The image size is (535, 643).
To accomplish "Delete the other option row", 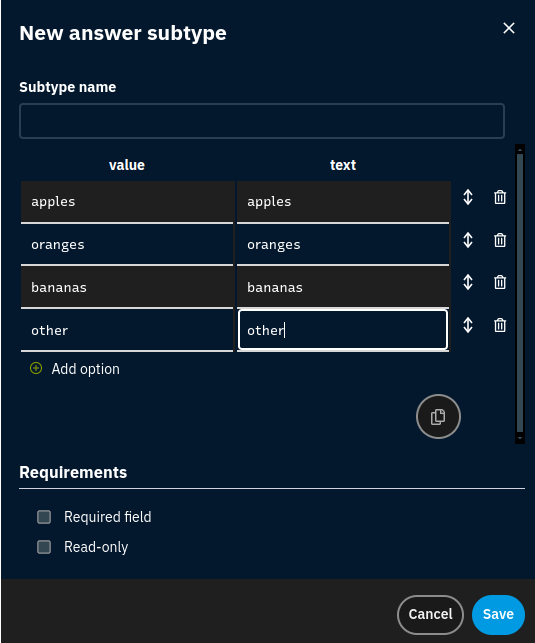I will pyautogui.click(x=500, y=325).
